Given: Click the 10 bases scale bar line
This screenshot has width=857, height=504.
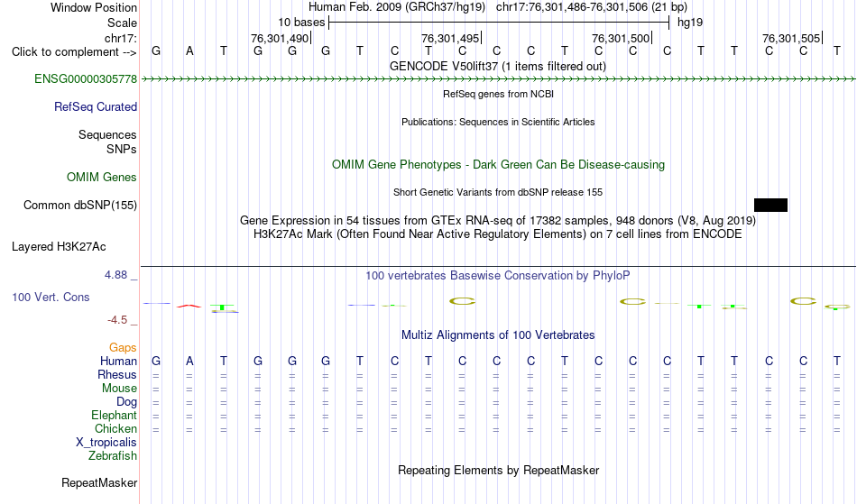Looking at the screenshot, I should coord(499,23).
